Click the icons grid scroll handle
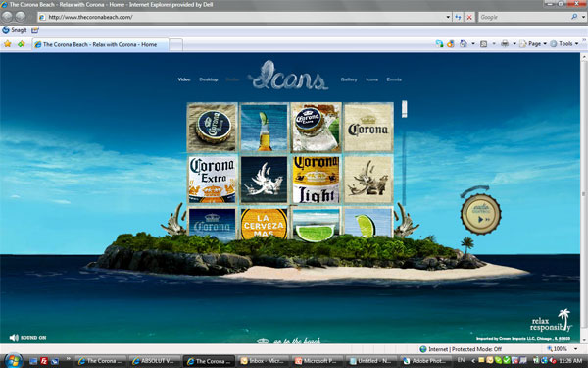 404,109
